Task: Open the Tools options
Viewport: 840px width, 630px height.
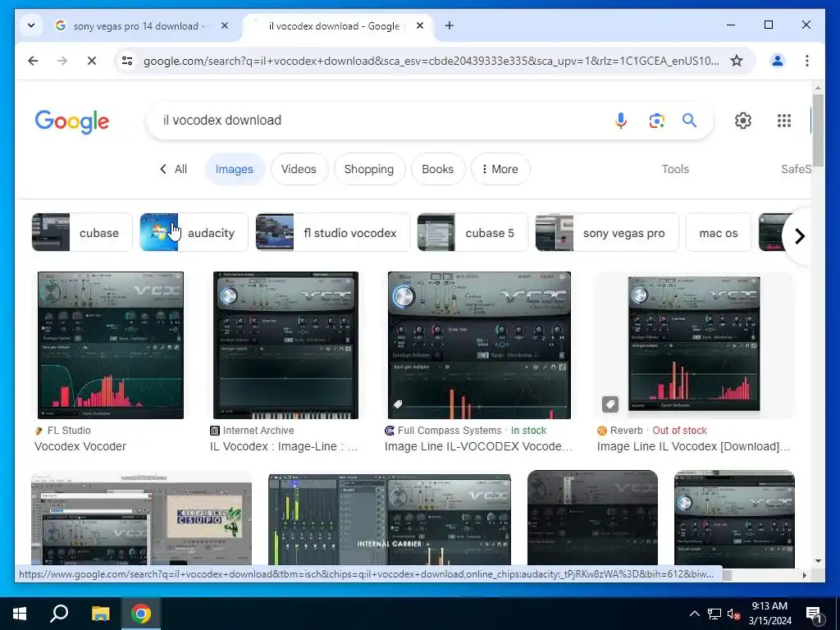Action: click(675, 169)
